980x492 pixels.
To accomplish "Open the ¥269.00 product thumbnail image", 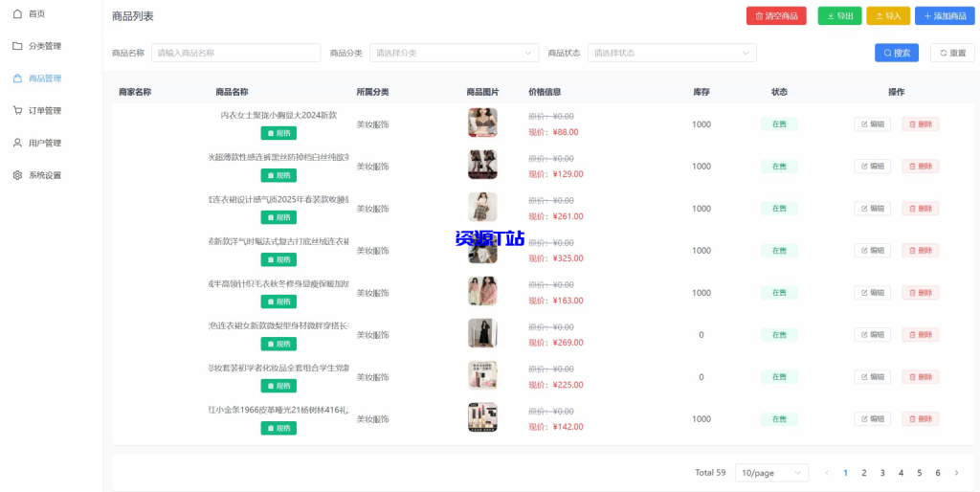I will 482,333.
